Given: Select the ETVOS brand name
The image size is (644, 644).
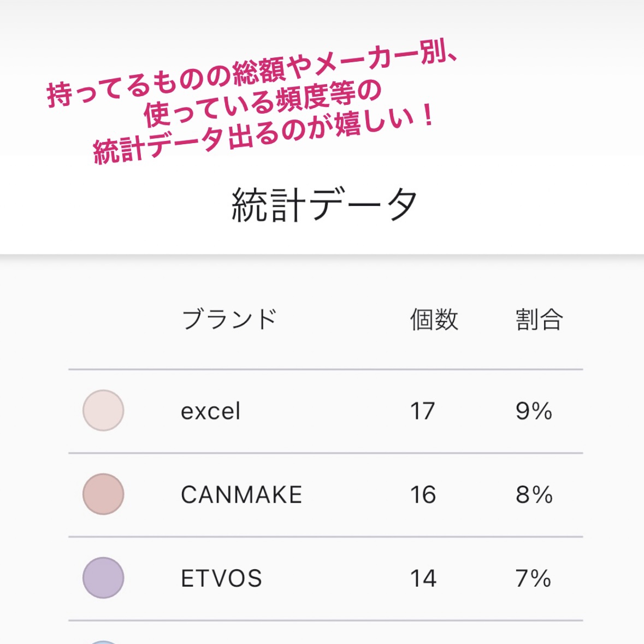Looking at the screenshot, I should click(221, 578).
